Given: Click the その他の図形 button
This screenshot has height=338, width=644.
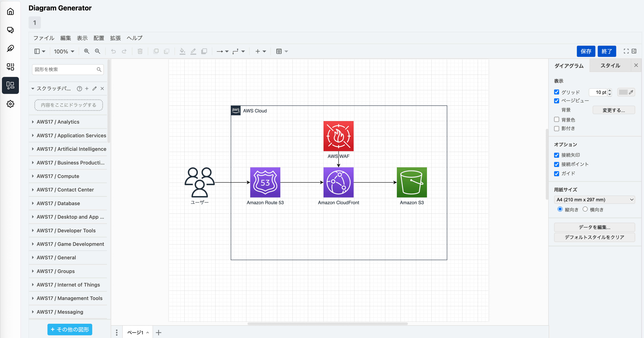Looking at the screenshot, I should pos(70,329).
